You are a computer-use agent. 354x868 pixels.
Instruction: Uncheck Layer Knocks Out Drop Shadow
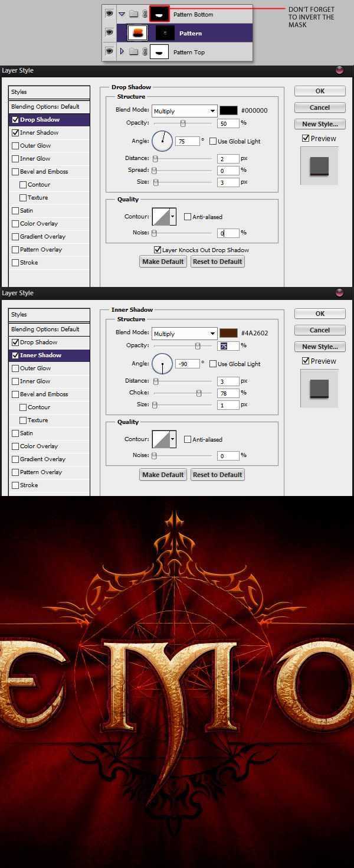point(158,250)
